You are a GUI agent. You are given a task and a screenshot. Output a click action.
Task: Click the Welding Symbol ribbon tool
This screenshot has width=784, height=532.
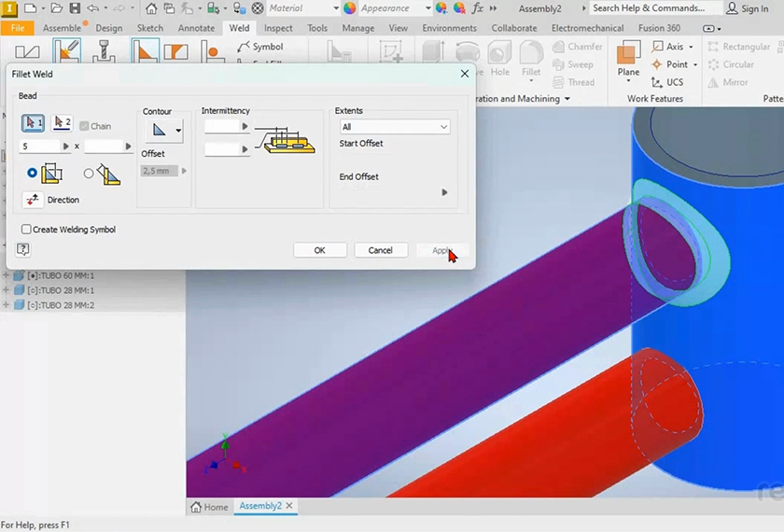point(259,47)
